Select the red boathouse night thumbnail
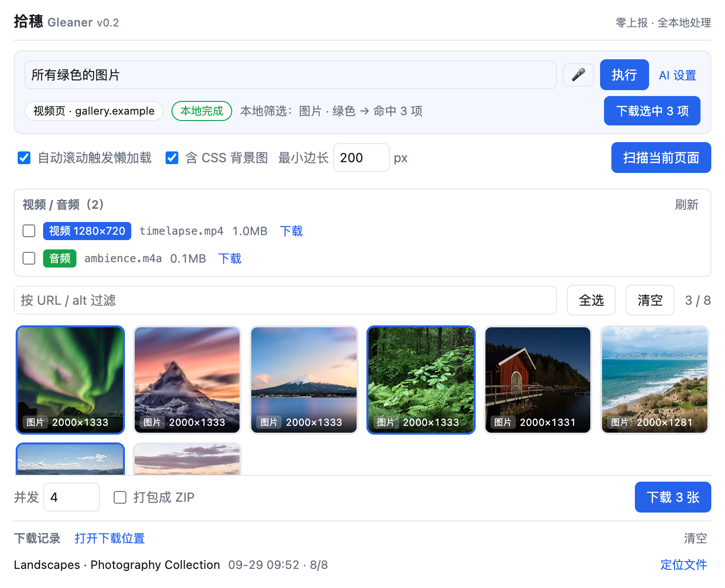This screenshot has height=588, width=725. (x=537, y=380)
